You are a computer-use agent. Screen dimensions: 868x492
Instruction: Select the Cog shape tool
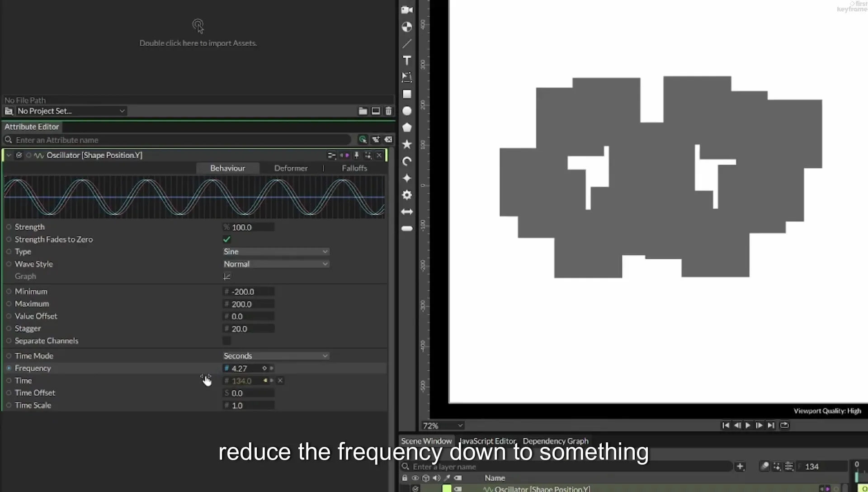tap(407, 195)
